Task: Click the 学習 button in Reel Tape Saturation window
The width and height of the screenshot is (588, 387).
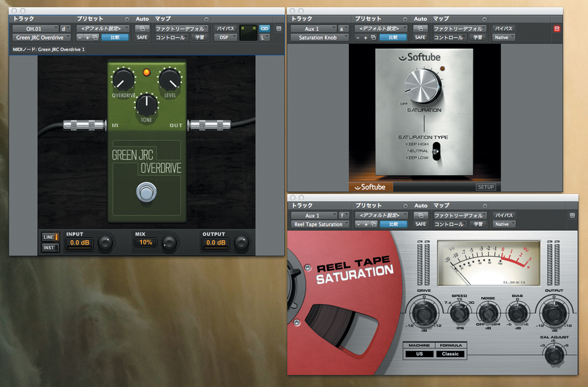Action: pos(478,224)
